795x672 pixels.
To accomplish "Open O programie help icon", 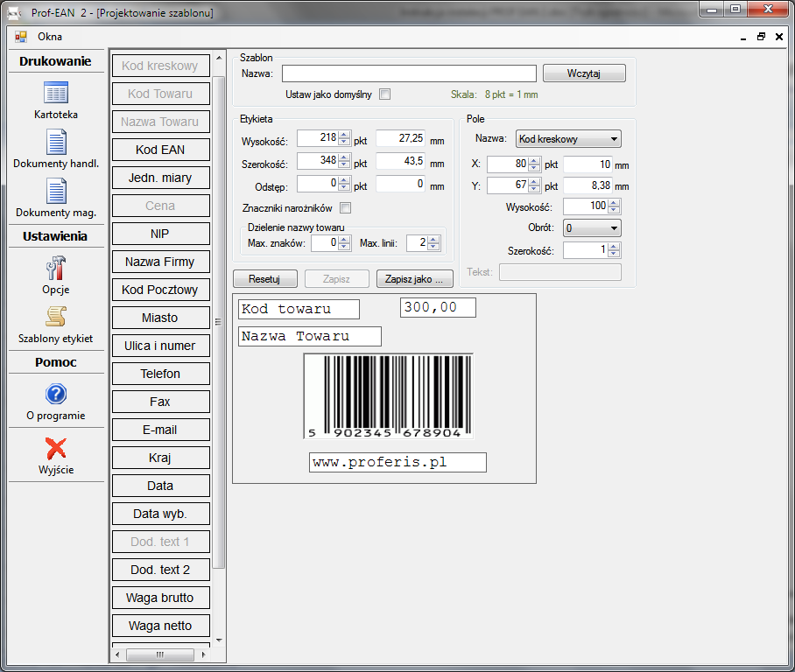I will pos(56,394).
